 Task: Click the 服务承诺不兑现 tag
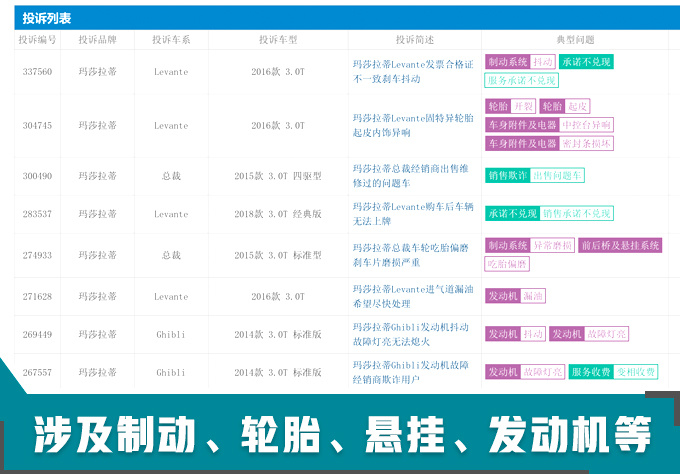coord(521,80)
